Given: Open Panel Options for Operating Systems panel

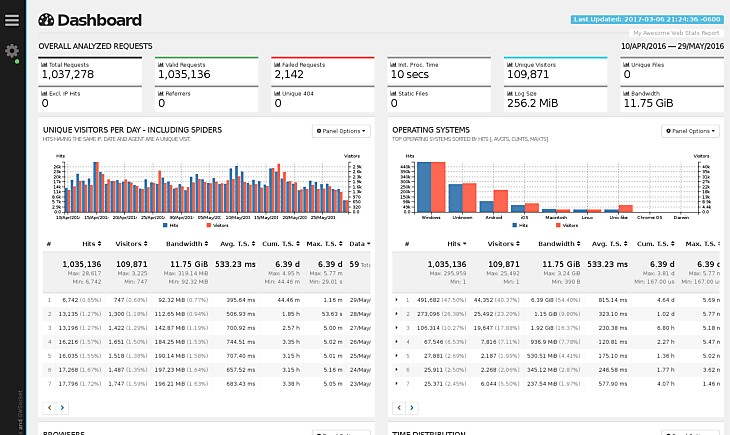Looking at the screenshot, I should (x=690, y=131).
